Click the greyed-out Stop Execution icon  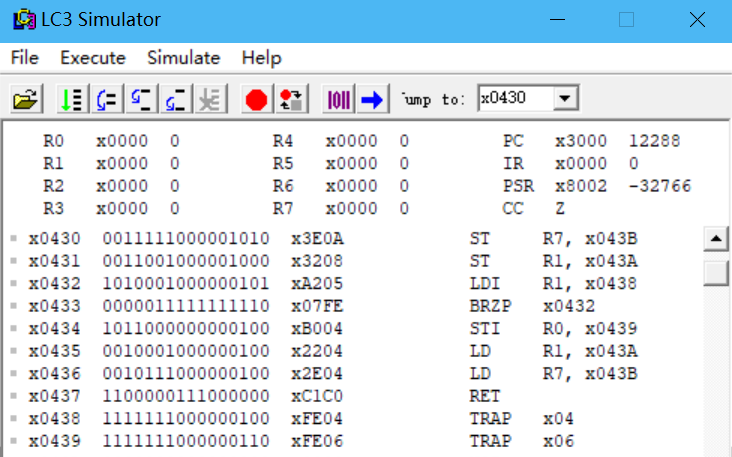[x=210, y=99]
